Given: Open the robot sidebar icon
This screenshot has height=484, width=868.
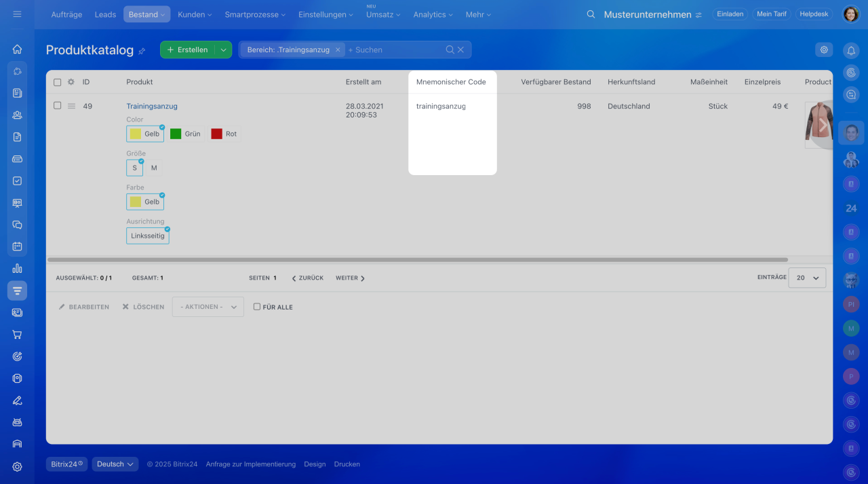Looking at the screenshot, I should 17,422.
